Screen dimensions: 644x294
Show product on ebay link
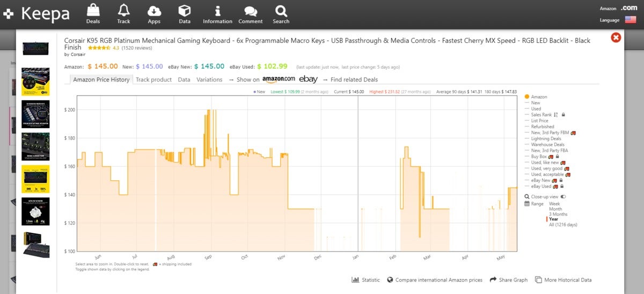pos(309,79)
